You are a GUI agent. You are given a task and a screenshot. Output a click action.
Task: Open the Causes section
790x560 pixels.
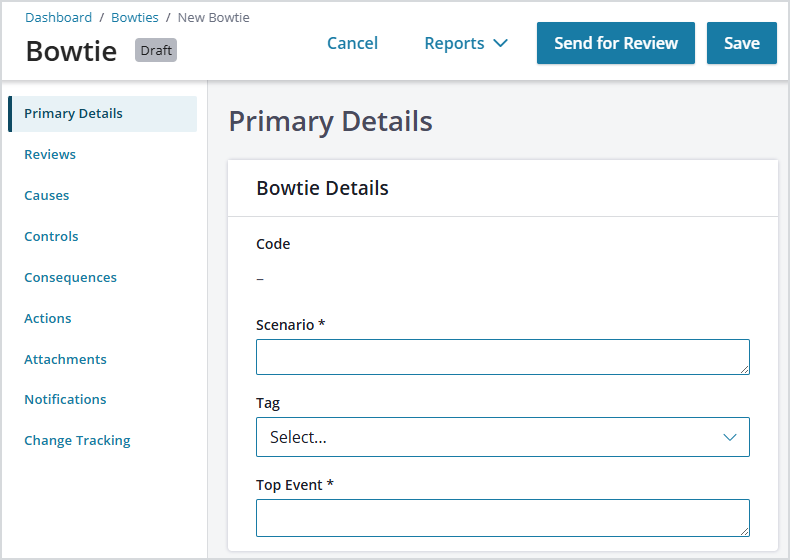click(x=47, y=196)
